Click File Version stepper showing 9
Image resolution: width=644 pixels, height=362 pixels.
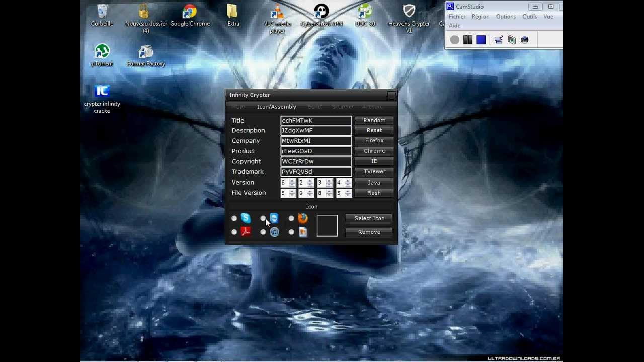point(306,193)
